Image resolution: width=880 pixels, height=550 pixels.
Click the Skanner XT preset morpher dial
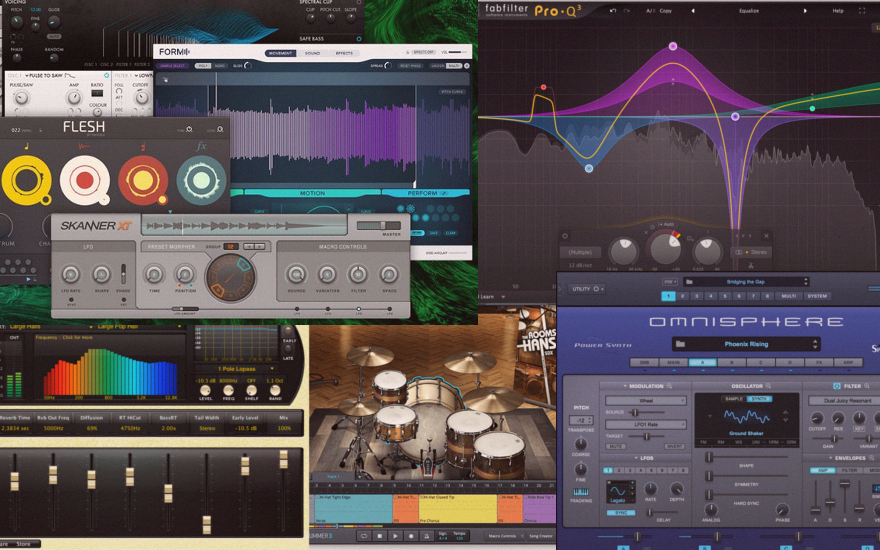pos(230,277)
